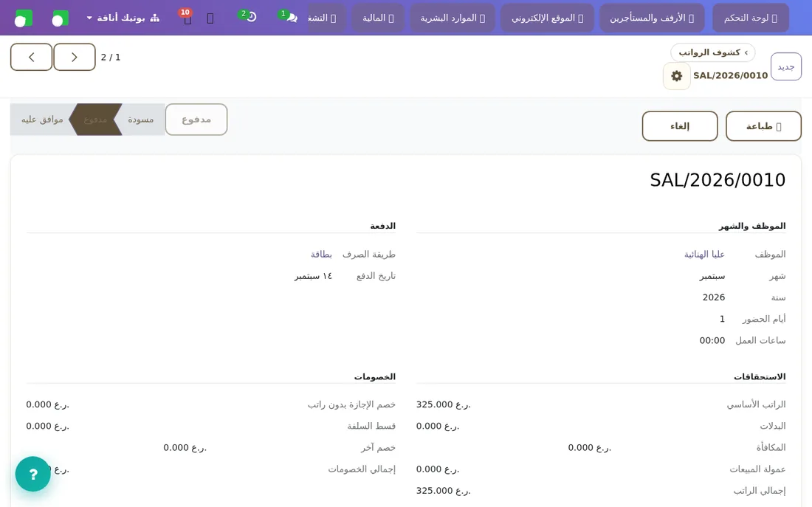Open the الموقع الإلكتروني menu
This screenshot has width=812, height=507.
click(x=548, y=18)
